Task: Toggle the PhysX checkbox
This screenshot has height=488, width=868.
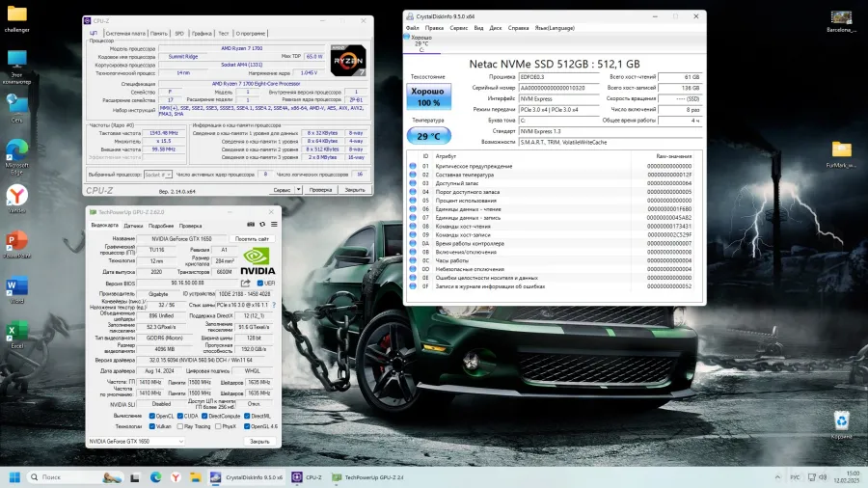Action: (218, 426)
